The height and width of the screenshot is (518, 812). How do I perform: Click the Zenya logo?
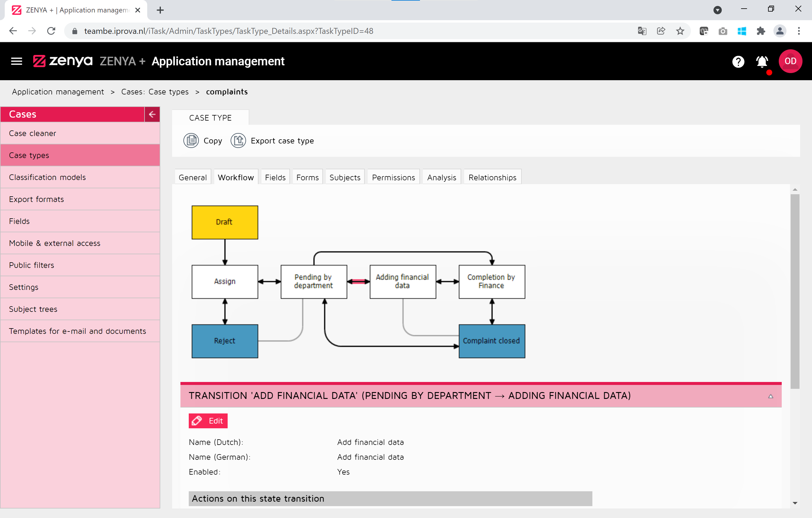(63, 61)
